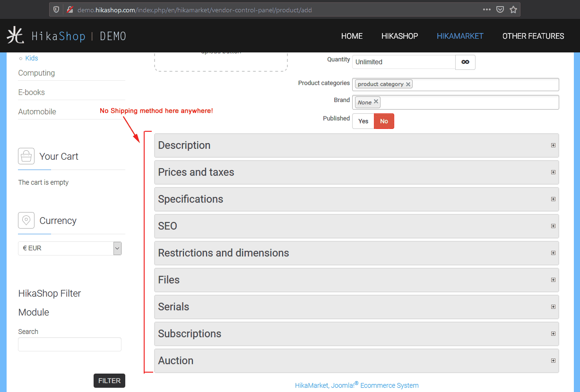Open the OTHER FEATURES menu
Screen dimensions: 580x392
[x=533, y=36]
